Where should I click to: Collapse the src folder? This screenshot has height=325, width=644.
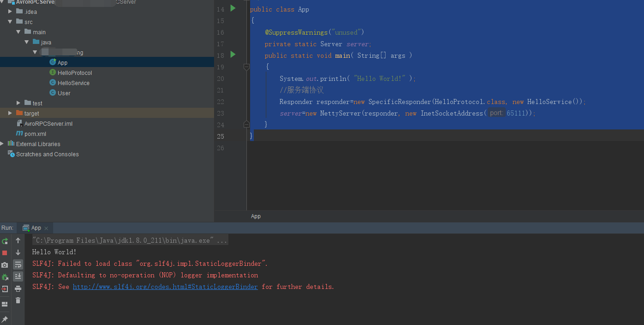[10, 22]
